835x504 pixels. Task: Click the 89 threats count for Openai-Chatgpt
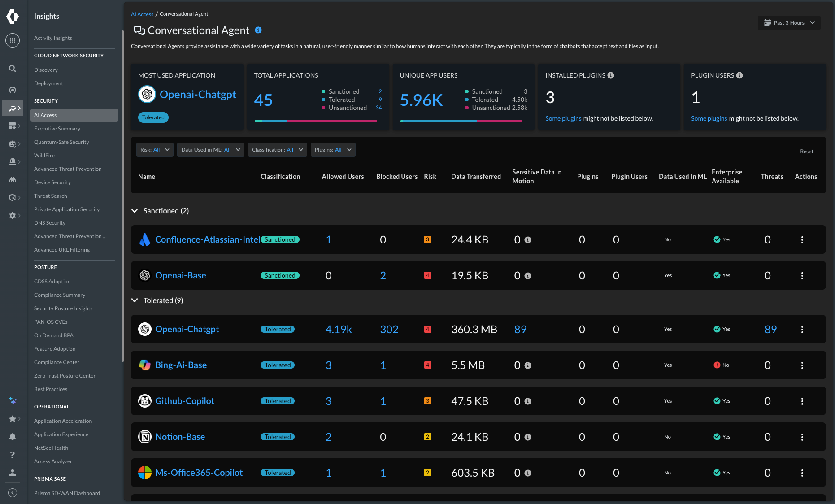770,330
